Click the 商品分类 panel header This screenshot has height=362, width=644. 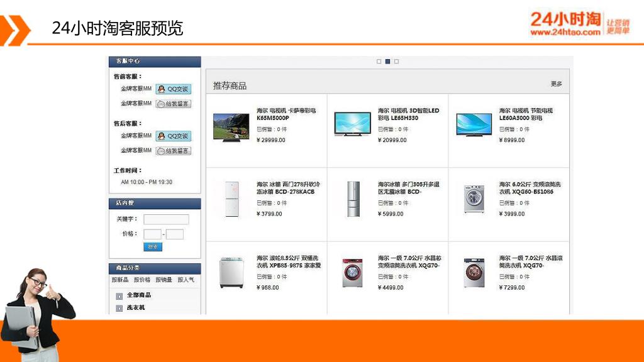coord(155,268)
